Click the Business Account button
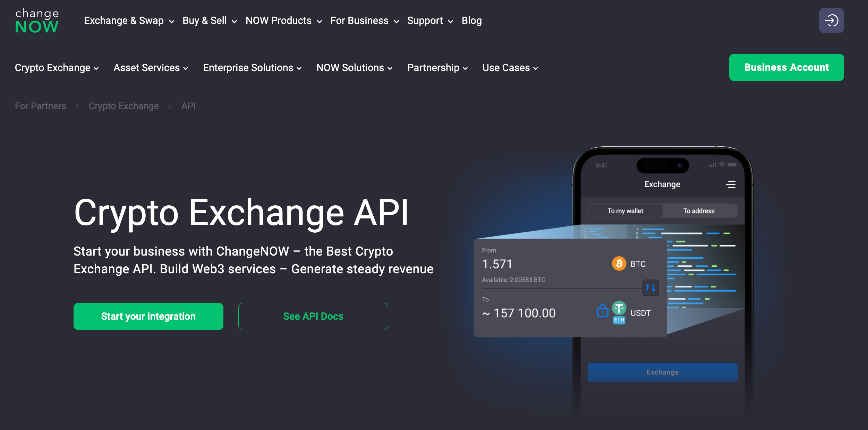 [x=786, y=67]
